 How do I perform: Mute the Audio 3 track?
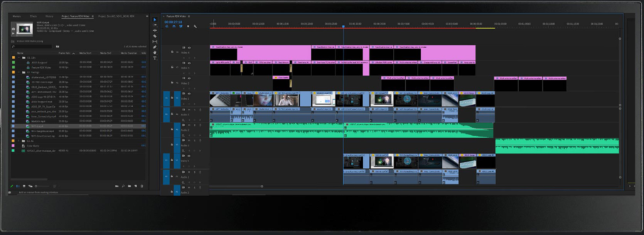click(x=189, y=141)
